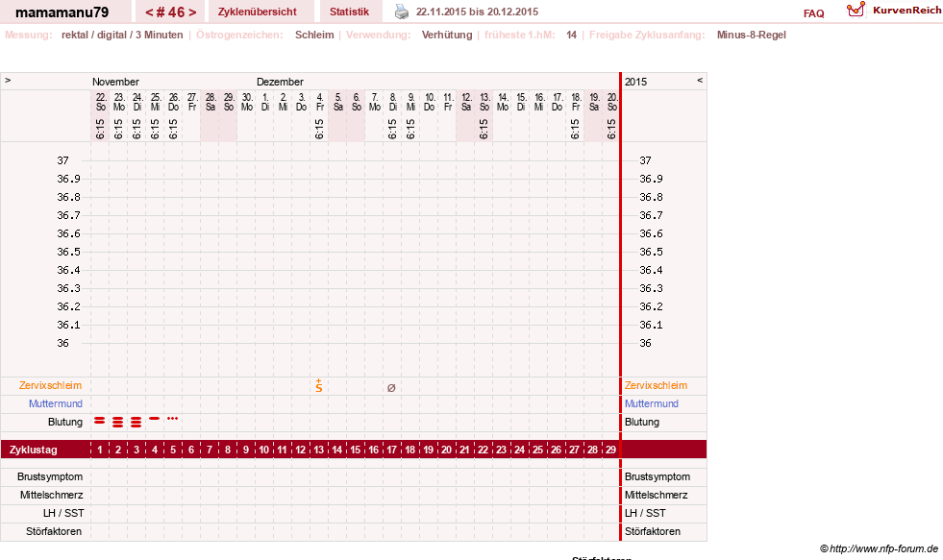Go to next cycle with the > arrow
The image size is (943, 560).
[x=192, y=12]
